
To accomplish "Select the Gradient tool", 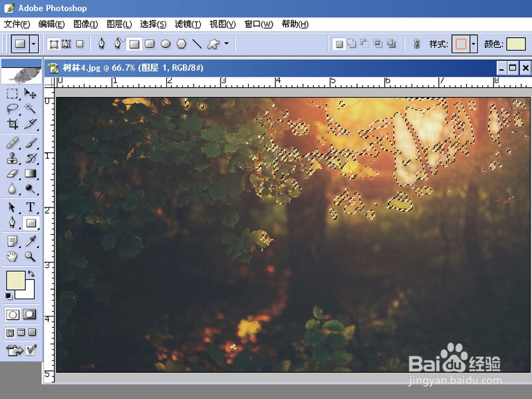I will click(30, 174).
